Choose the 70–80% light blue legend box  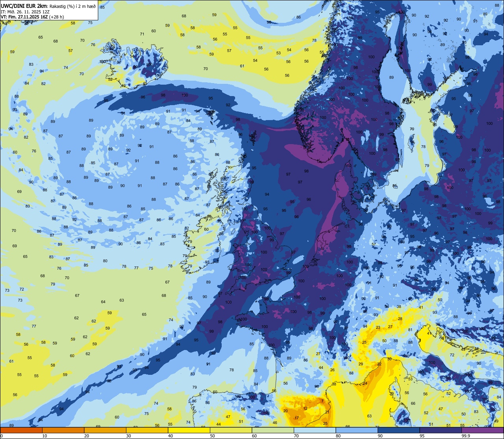click(315, 430)
